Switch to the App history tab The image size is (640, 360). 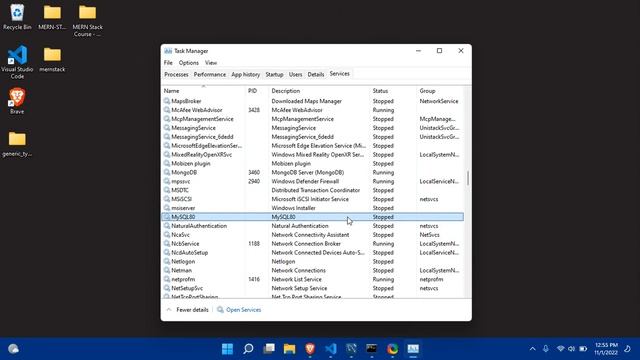pos(245,75)
